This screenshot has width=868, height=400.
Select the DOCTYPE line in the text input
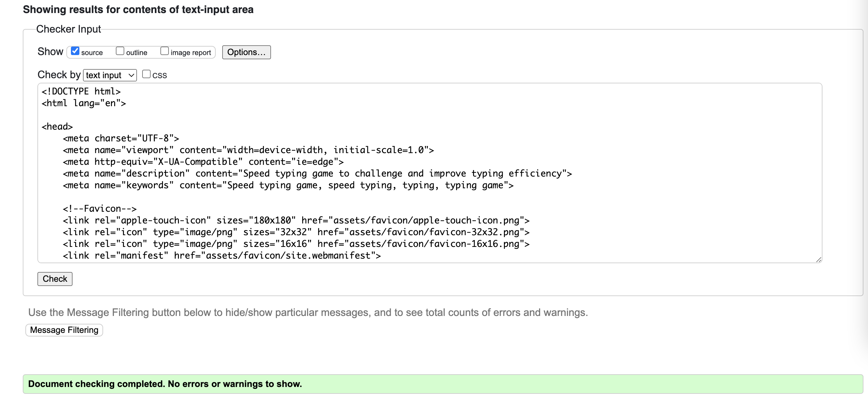(x=81, y=91)
